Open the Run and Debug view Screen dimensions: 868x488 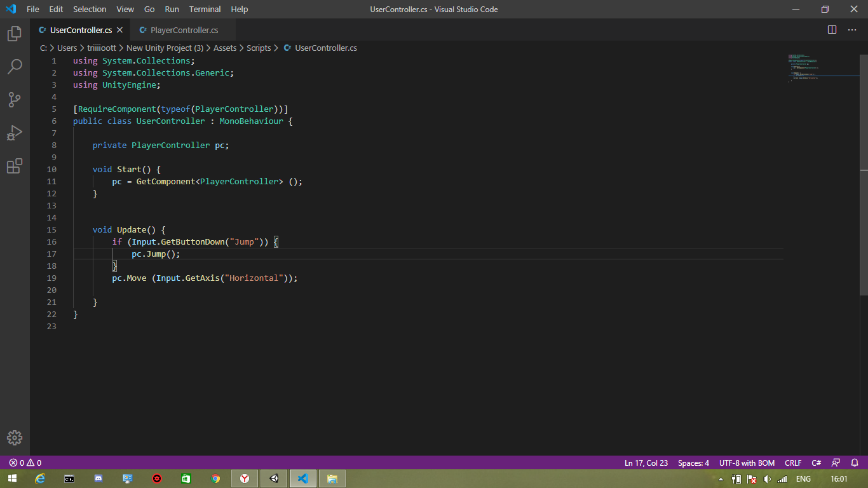point(15,132)
